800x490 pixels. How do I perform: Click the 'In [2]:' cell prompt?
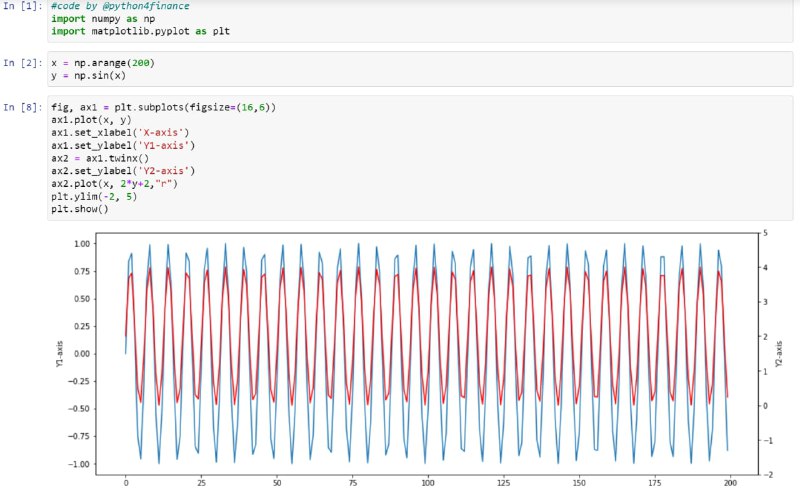pyautogui.click(x=22, y=63)
